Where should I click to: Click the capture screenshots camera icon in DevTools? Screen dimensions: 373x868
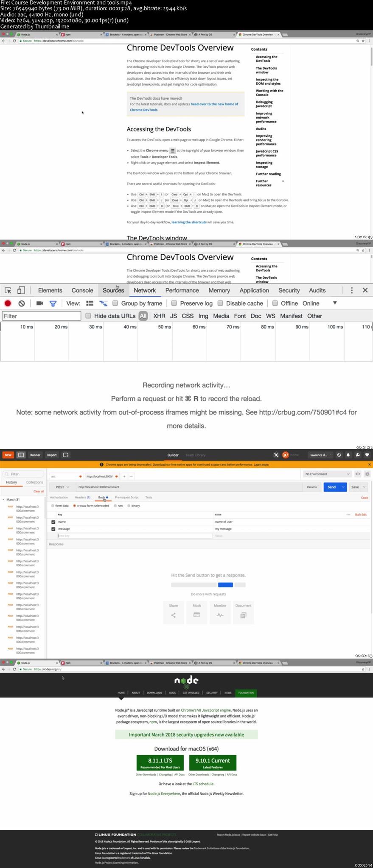coord(39,303)
